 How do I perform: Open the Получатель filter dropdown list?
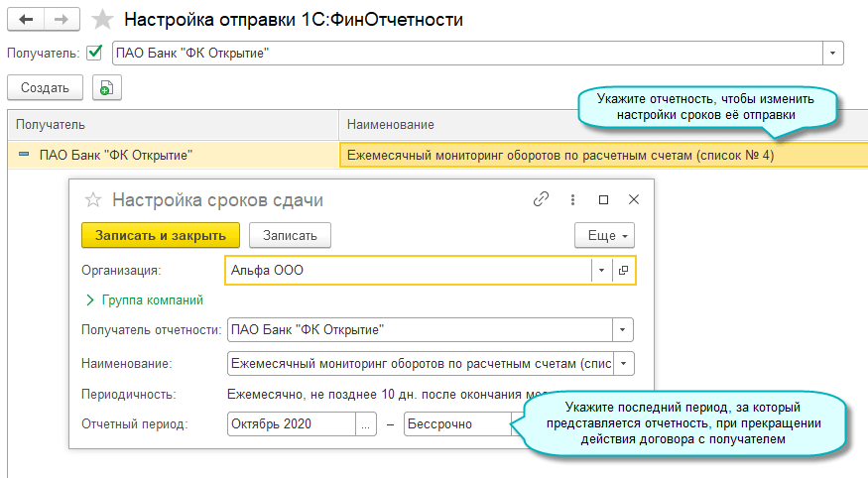coord(832,53)
